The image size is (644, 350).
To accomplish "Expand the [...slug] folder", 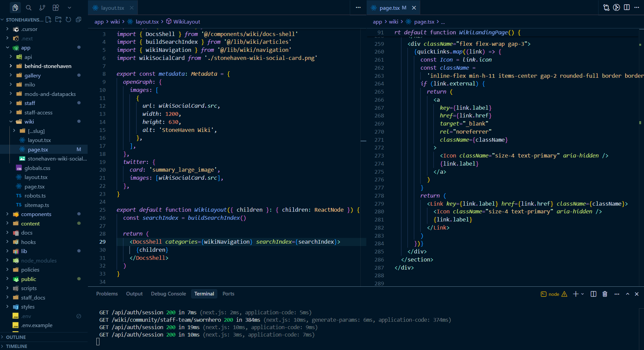I will coord(44,131).
